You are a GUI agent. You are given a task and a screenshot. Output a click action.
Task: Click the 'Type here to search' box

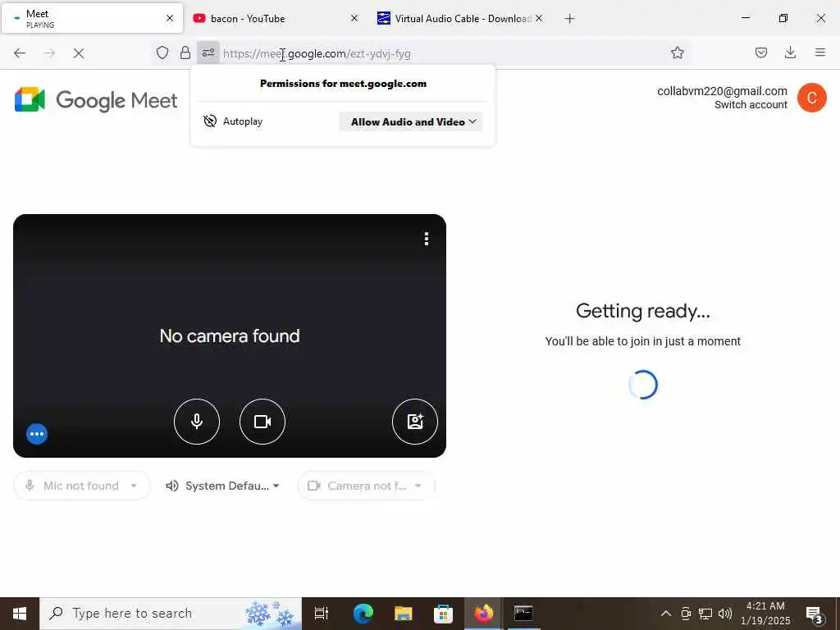[171, 614]
